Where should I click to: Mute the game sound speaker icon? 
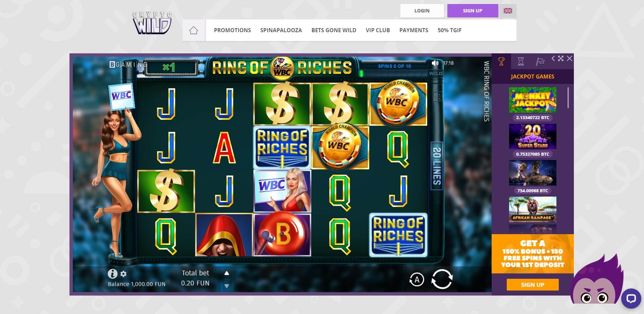pyautogui.click(x=435, y=63)
